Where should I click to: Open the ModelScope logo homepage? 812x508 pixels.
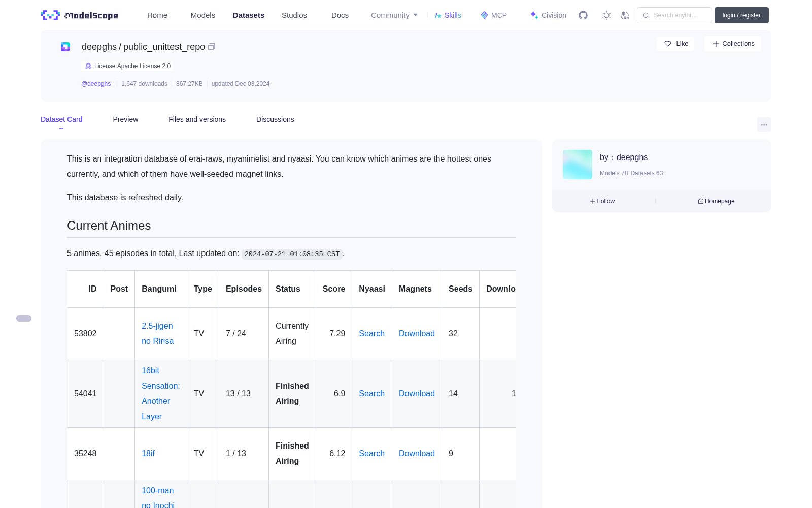80,15
